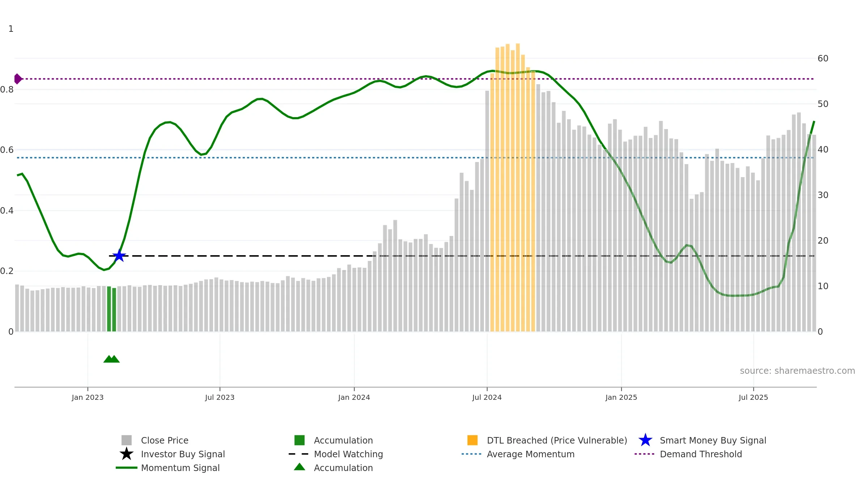The height and width of the screenshot is (488, 868).
Task: Click the green accumulation bars on chart
Action: pos(111,309)
